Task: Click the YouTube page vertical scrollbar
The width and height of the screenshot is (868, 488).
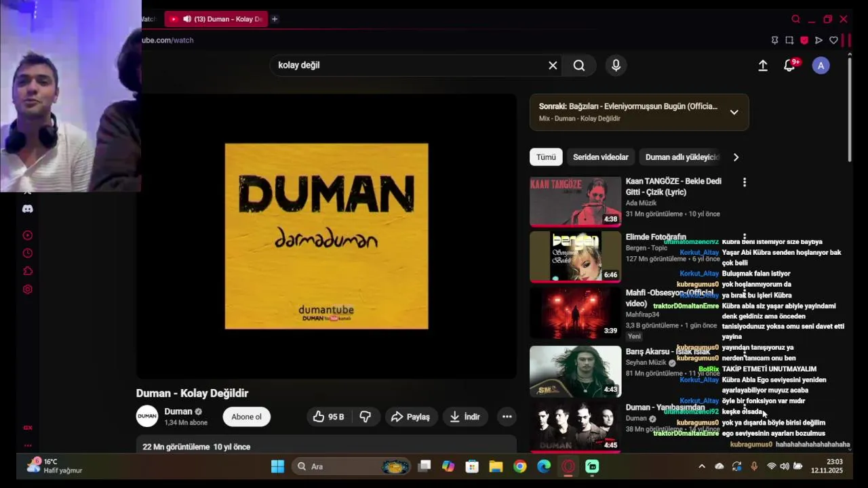Action: [x=850, y=108]
